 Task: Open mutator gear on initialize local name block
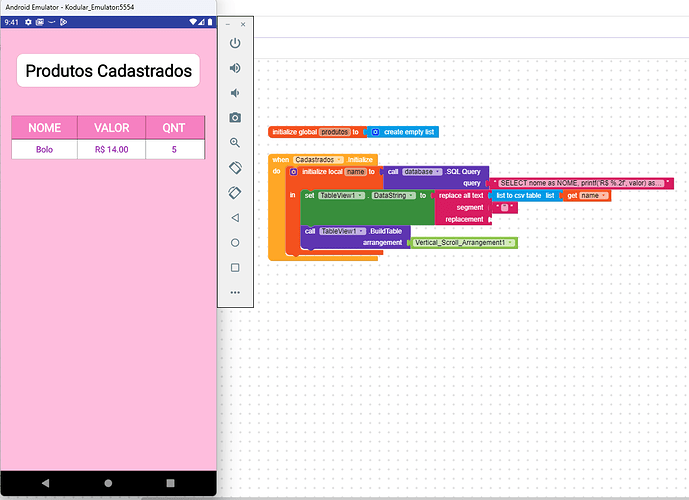coord(294,172)
